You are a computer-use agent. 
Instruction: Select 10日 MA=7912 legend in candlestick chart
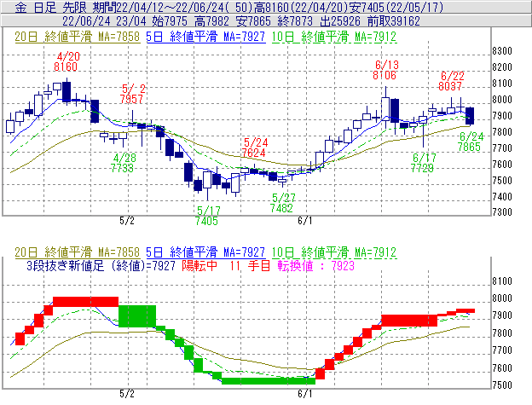334,37
